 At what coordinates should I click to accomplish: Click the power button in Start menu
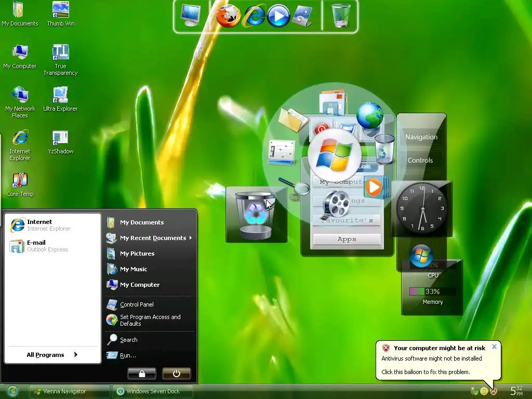(x=177, y=374)
